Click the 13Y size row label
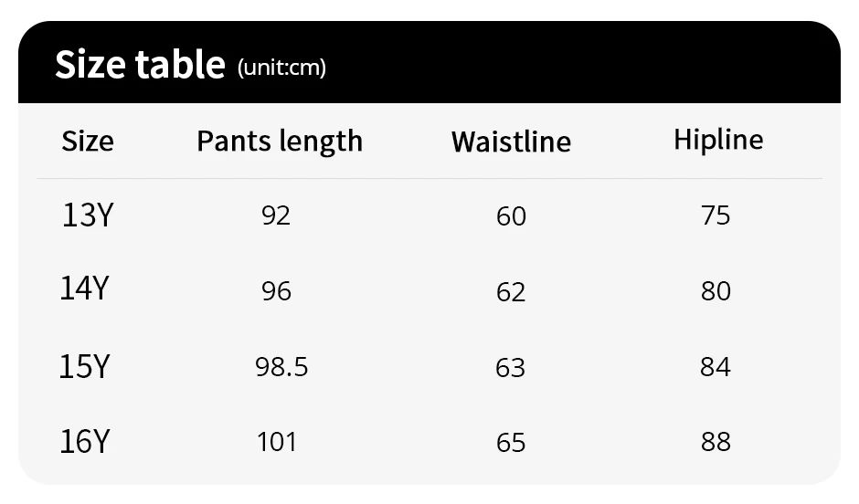Image resolution: width=859 pixels, height=504 pixels. (88, 215)
